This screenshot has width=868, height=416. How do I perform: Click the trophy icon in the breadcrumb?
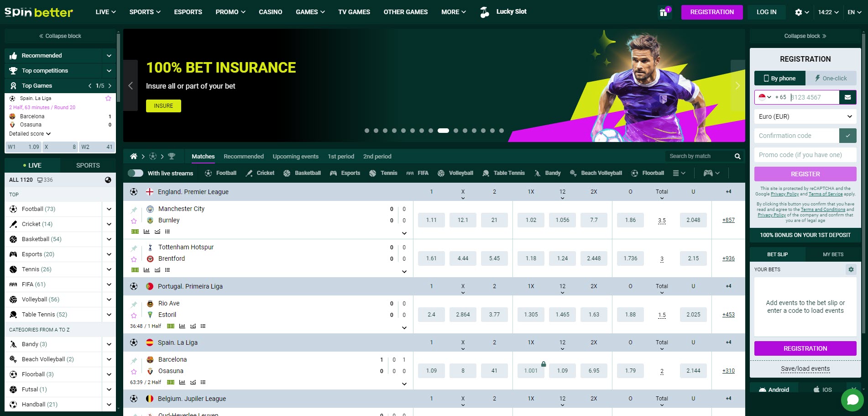(x=172, y=156)
